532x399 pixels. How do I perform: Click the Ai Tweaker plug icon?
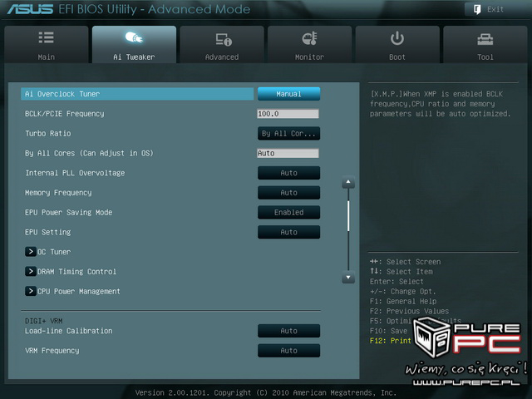coord(134,37)
